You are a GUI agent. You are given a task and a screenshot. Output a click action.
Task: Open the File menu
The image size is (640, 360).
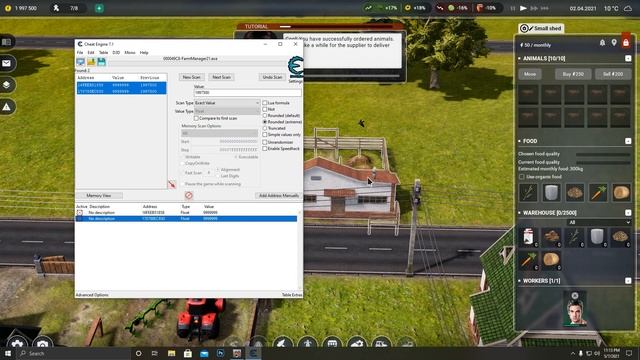pyautogui.click(x=80, y=53)
